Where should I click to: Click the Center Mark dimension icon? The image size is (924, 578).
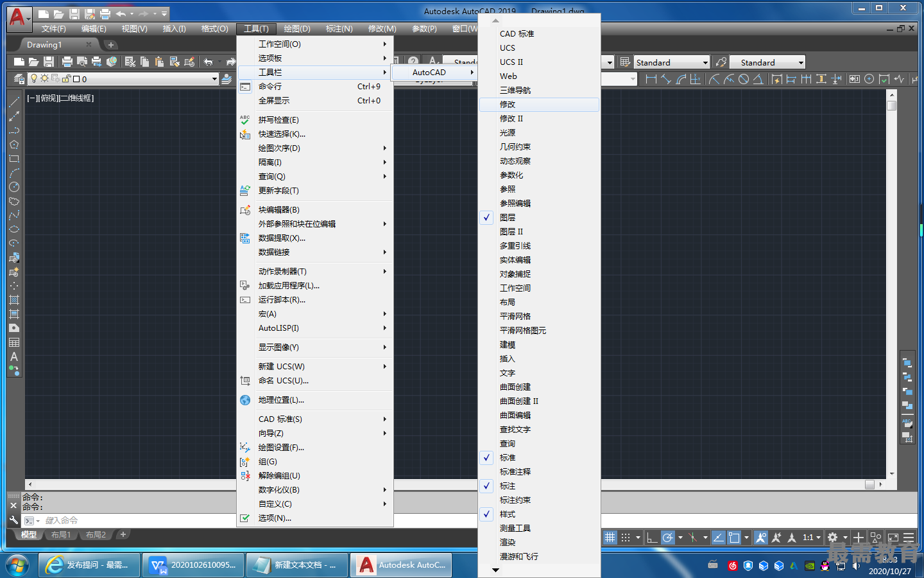[x=869, y=79]
